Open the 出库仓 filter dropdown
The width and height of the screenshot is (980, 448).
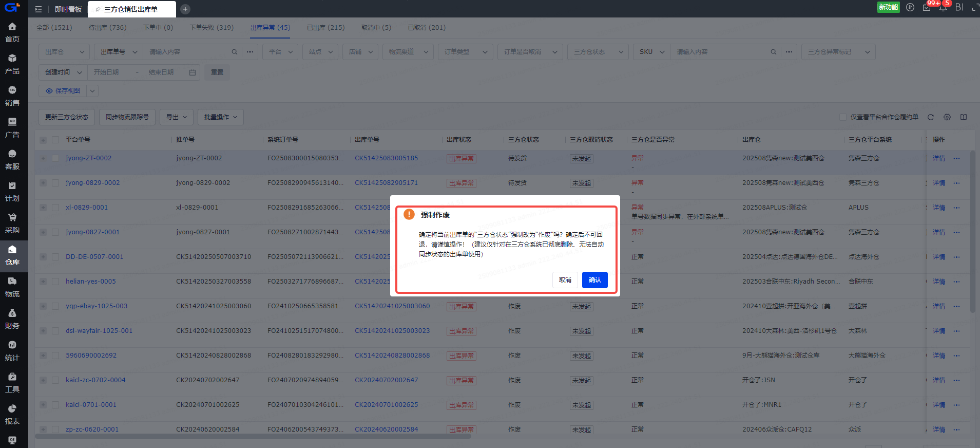point(64,52)
